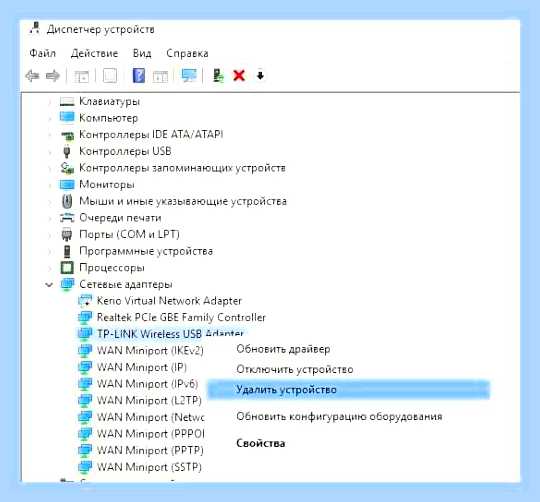Click the Порты (COM и LPT) icon
Viewport: 540px width, 502px height.
[66, 234]
